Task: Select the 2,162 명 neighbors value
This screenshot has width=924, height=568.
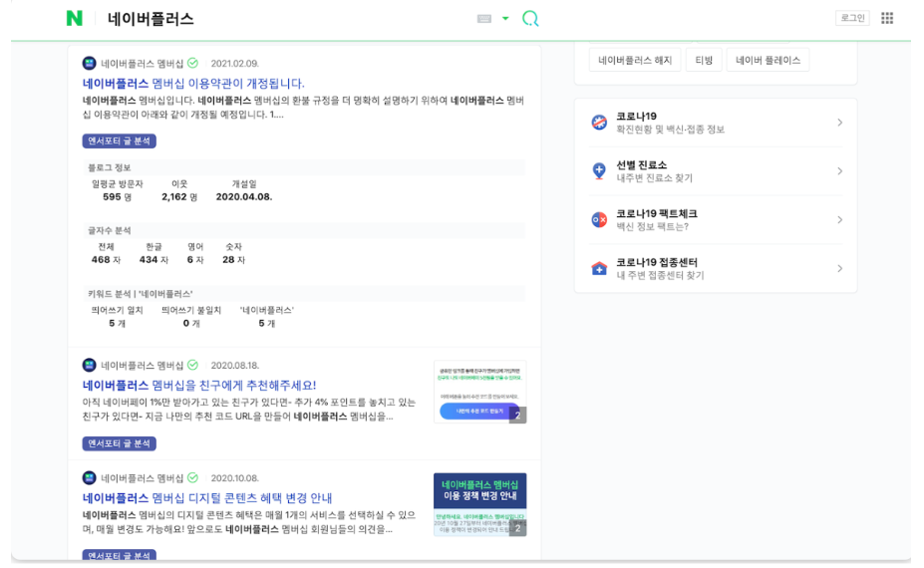Action: coord(179,197)
